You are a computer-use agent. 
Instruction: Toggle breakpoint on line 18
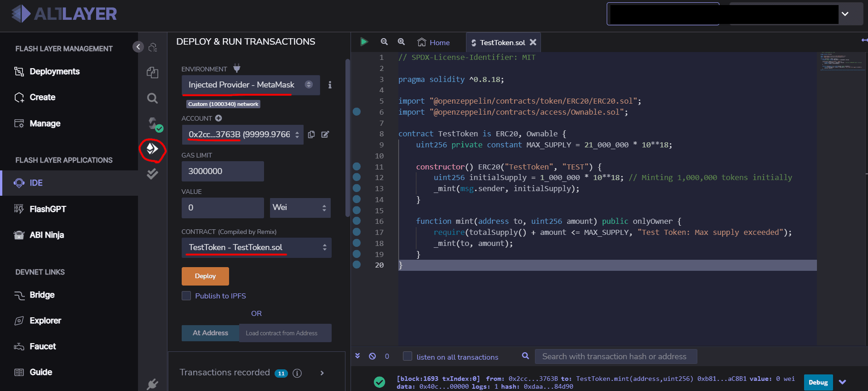click(x=356, y=243)
